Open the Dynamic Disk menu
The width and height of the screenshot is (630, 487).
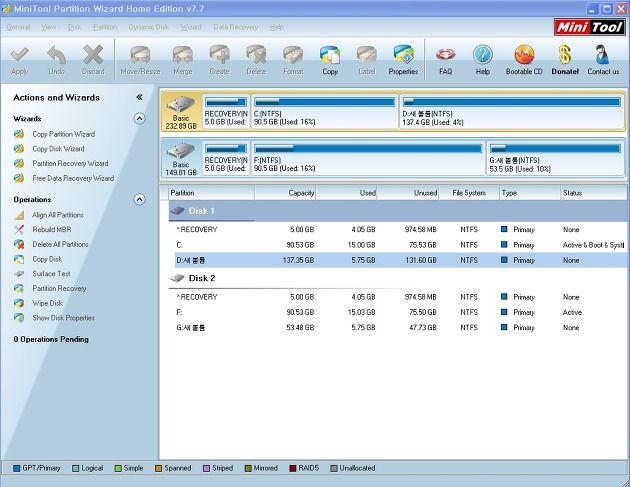coord(148,27)
